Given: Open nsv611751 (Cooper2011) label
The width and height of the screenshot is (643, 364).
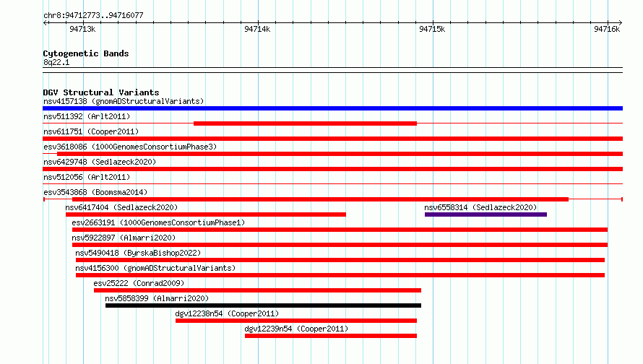Looking at the screenshot, I should 91,131.
